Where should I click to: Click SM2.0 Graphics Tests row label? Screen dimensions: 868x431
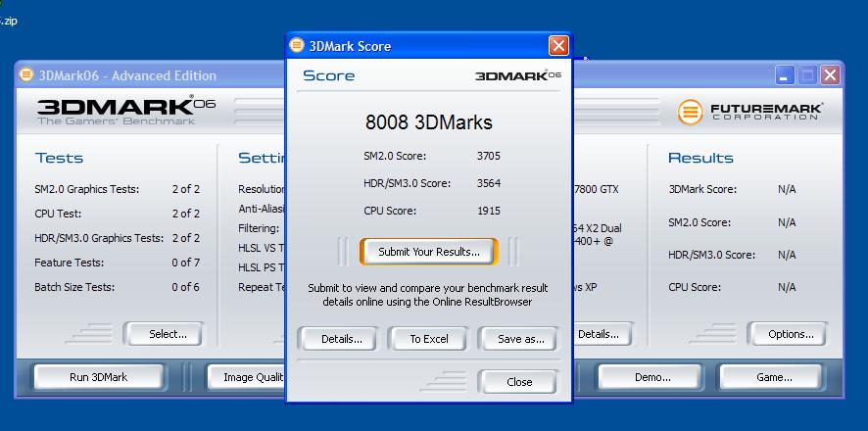86,189
